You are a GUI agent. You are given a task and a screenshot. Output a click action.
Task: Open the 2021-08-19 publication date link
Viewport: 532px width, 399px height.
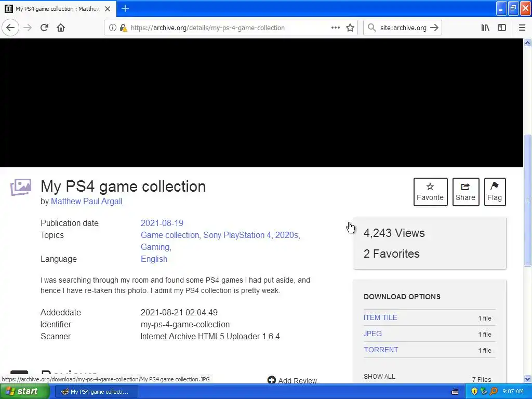tap(162, 223)
